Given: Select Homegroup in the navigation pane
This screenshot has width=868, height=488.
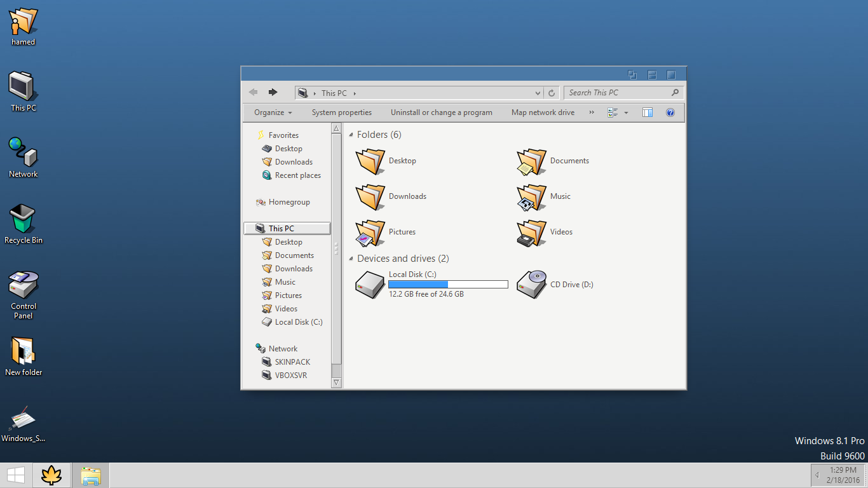Looking at the screenshot, I should tap(288, 202).
